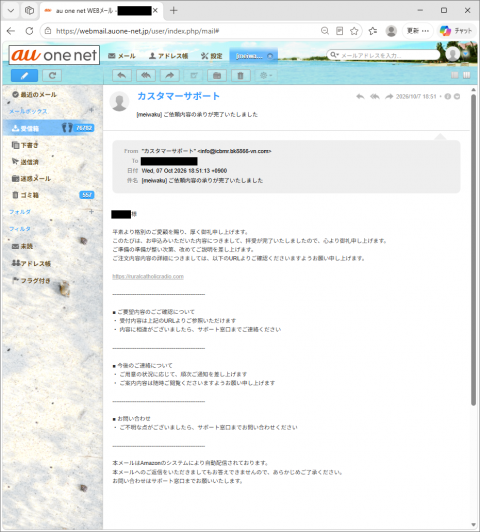Image resolution: width=480 pixels, height=532 pixels.
Task: Click the sender address info@... in From line
Action: [234, 151]
